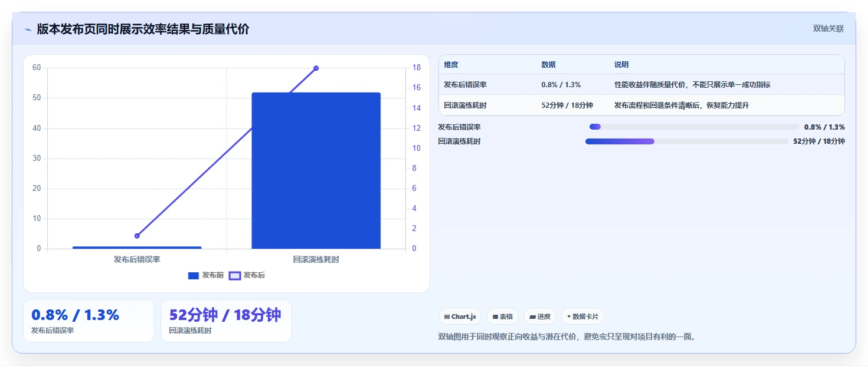This screenshot has width=868, height=366.
Task: Click the card title 版本发布页同时展示效率结果与质量代价
Action: coord(143,29)
